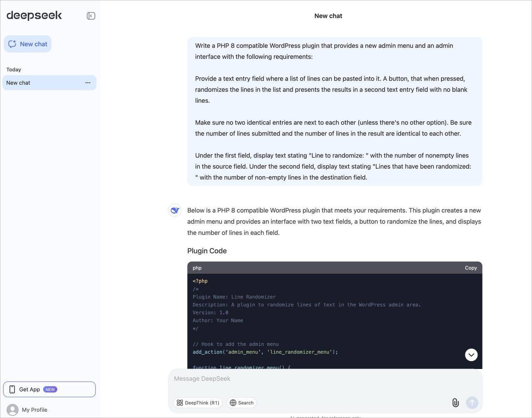Image resolution: width=532 pixels, height=418 pixels.
Task: Collapse the sidebar with the panel icon
Action: pos(91,16)
